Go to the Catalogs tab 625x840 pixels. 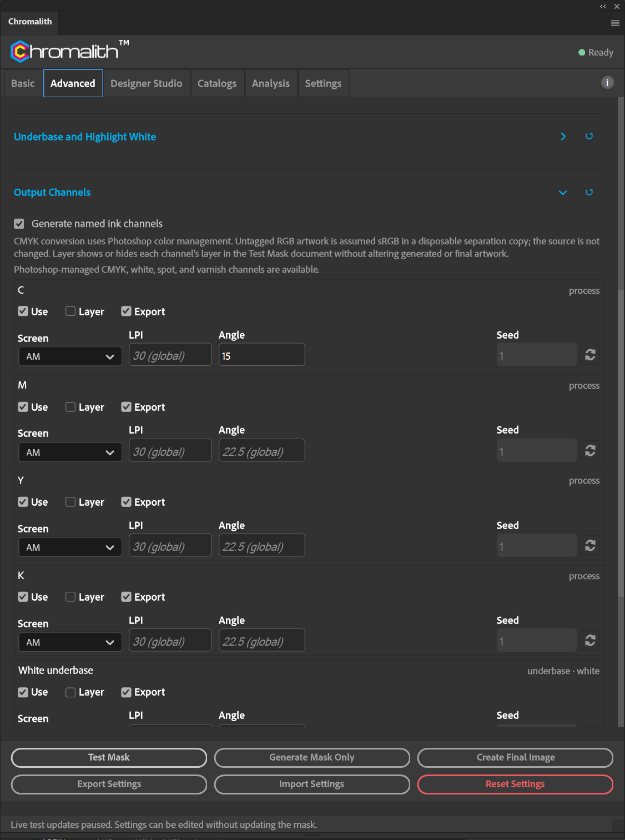[217, 83]
